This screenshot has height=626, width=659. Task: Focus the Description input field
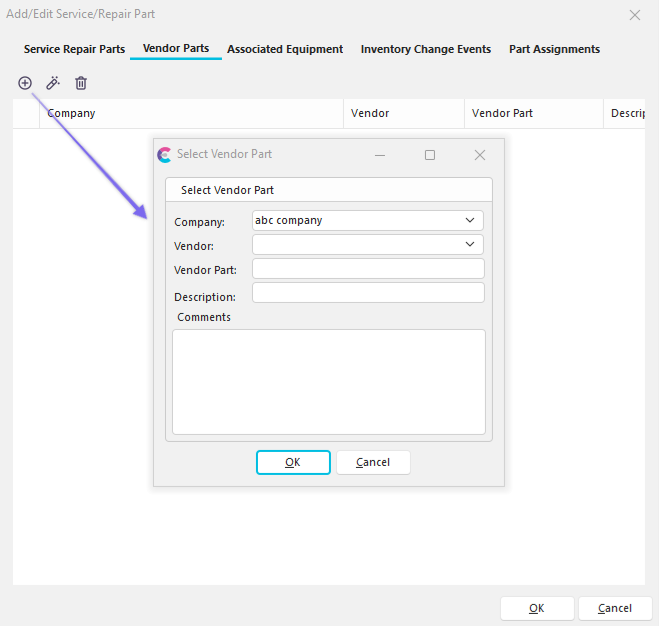tap(368, 293)
